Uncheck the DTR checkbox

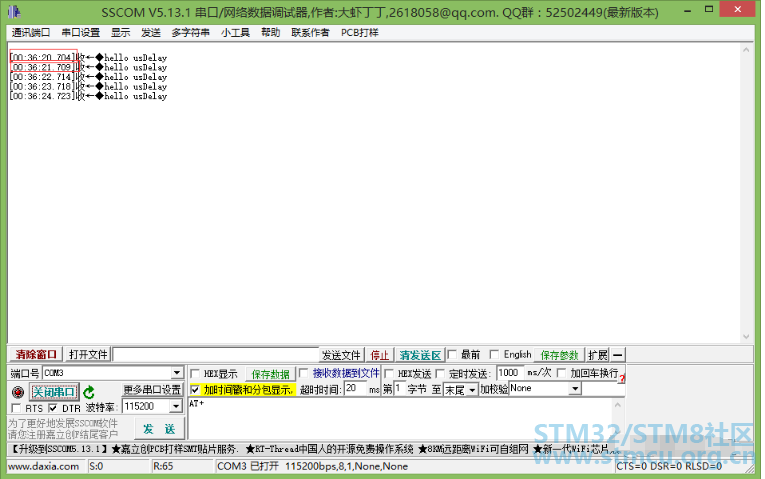[53, 408]
